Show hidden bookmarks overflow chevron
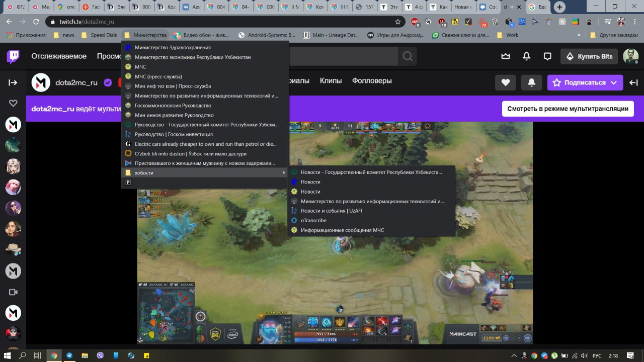This screenshot has height=362, width=644. point(579,35)
